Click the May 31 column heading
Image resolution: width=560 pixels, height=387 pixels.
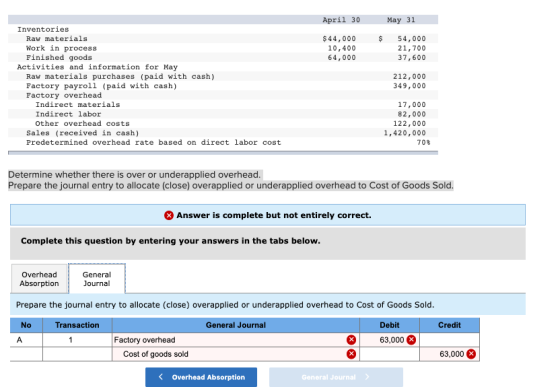(x=401, y=20)
